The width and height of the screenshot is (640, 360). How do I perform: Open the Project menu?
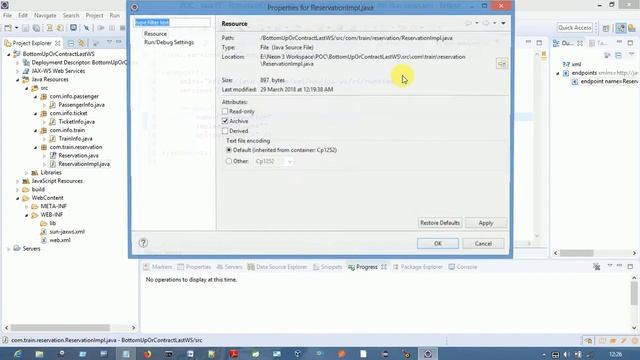(x=94, y=15)
